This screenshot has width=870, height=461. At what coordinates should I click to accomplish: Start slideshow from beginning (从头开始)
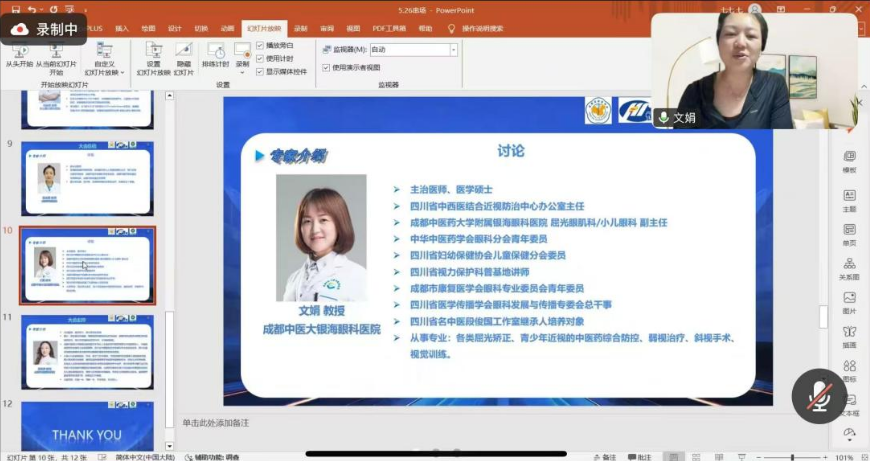point(19,55)
